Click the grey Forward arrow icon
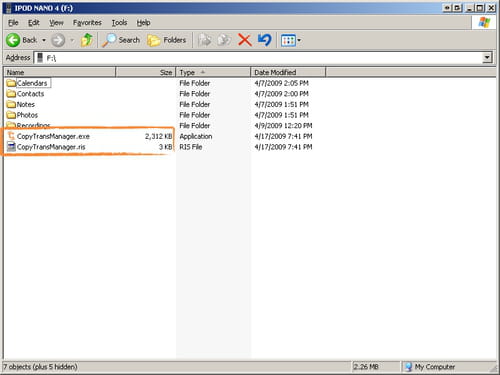Screen dimensions: 500x375 tap(58, 40)
